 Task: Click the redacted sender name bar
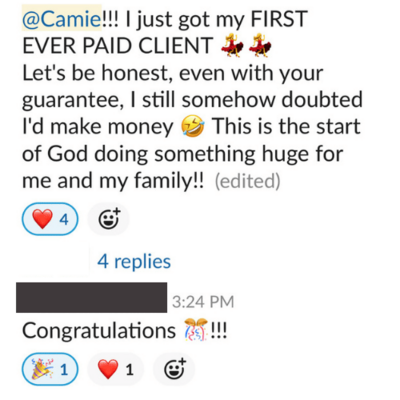coord(92,297)
